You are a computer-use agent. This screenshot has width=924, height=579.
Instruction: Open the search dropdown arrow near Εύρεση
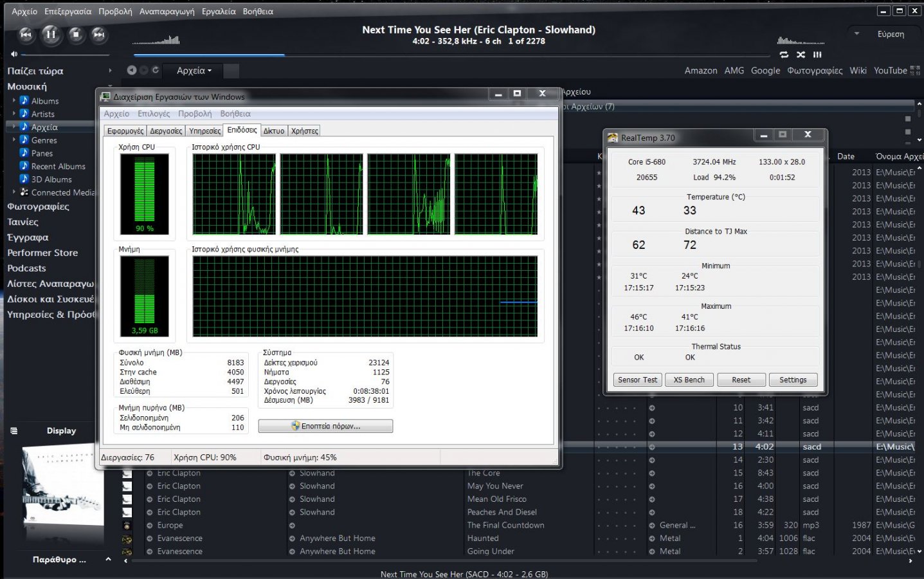click(856, 33)
